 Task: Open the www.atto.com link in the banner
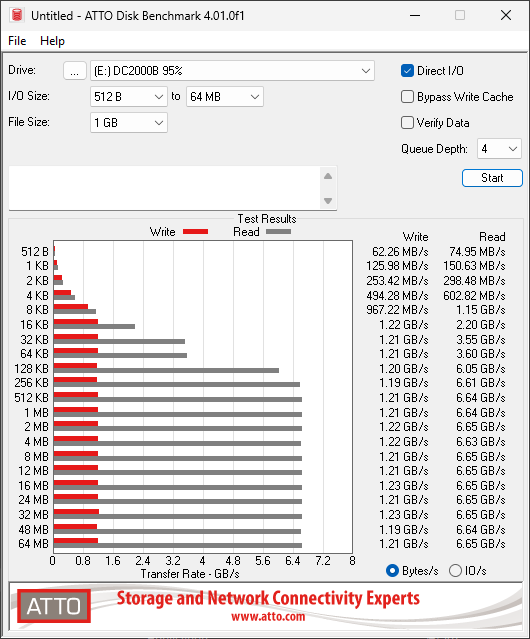(x=268, y=616)
